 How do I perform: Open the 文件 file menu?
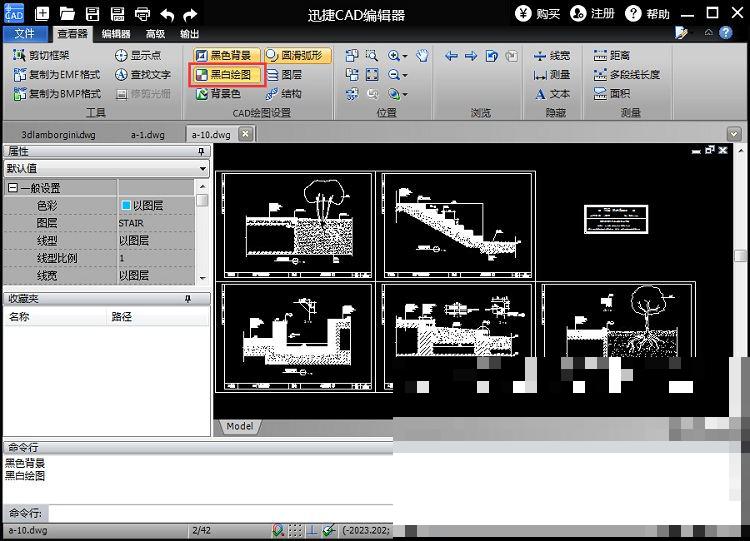pyautogui.click(x=25, y=33)
